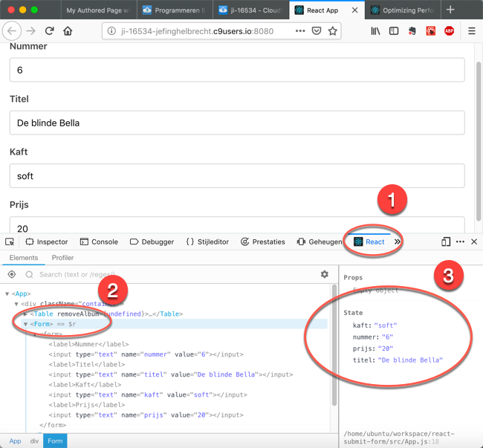Open the page actions ellipsis in the URL bar

point(298,31)
